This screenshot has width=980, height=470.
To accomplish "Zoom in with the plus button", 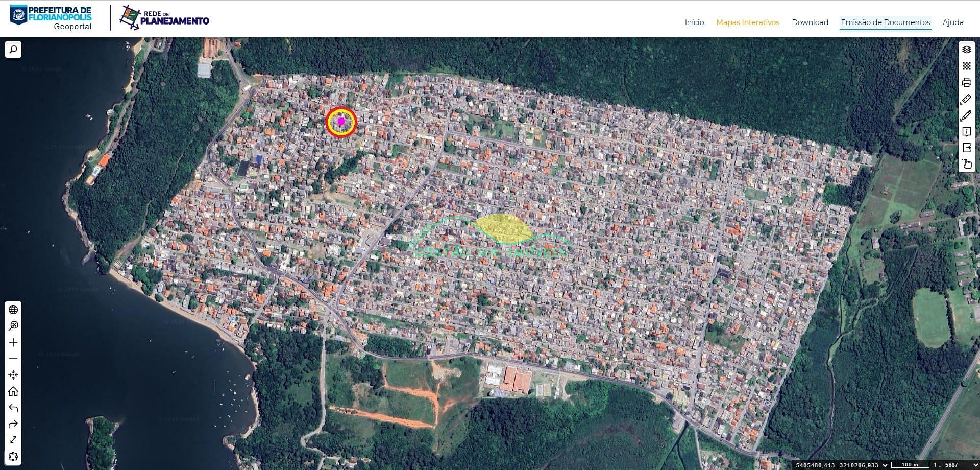I will 13,342.
